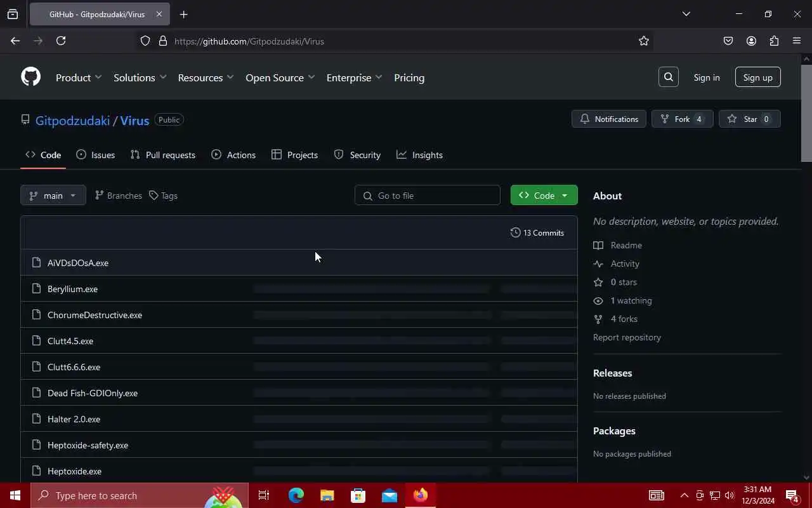
Task: Select the Code repository tab
Action: [x=43, y=155]
